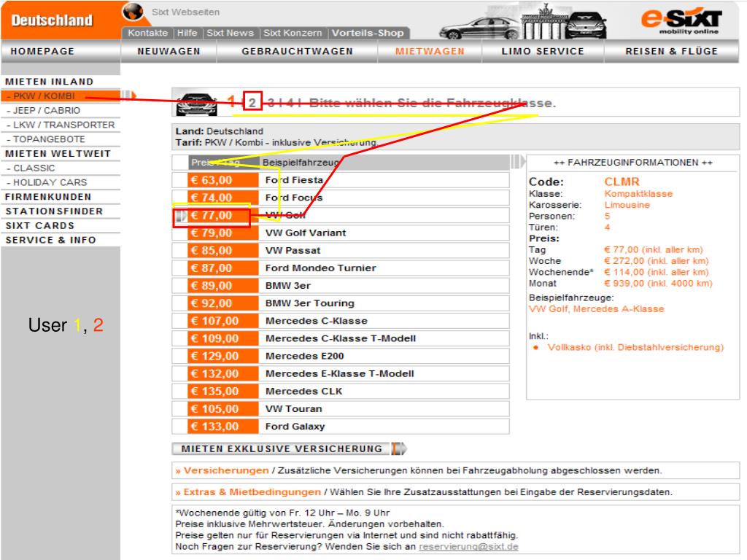Click the Mercedes CLK vehicle name
The width and height of the screenshot is (747, 560).
(x=303, y=392)
